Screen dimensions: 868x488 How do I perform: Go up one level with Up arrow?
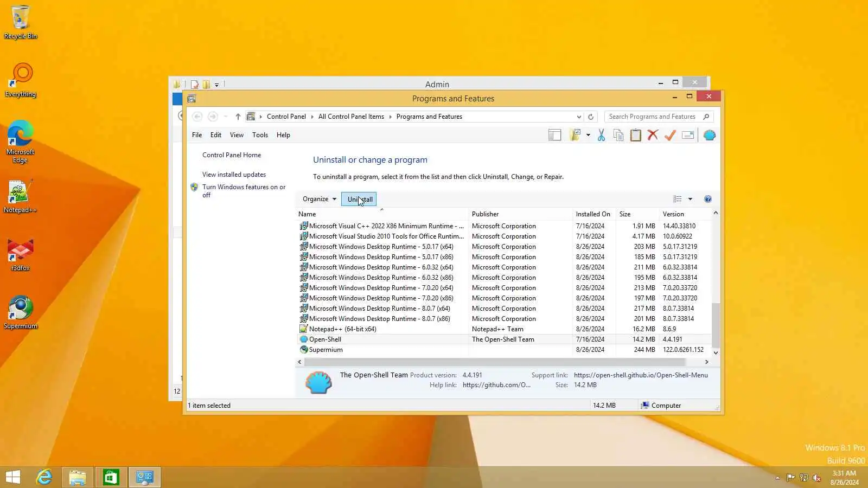tap(238, 117)
